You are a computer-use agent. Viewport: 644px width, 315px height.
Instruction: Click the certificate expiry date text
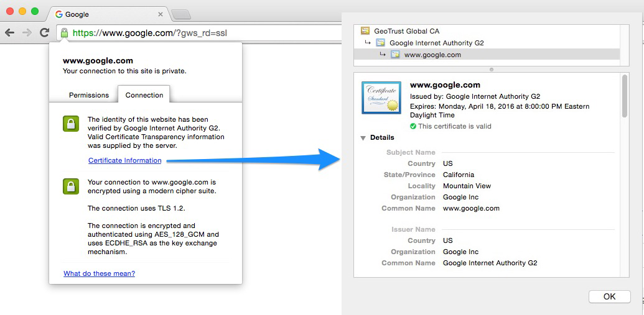point(500,111)
